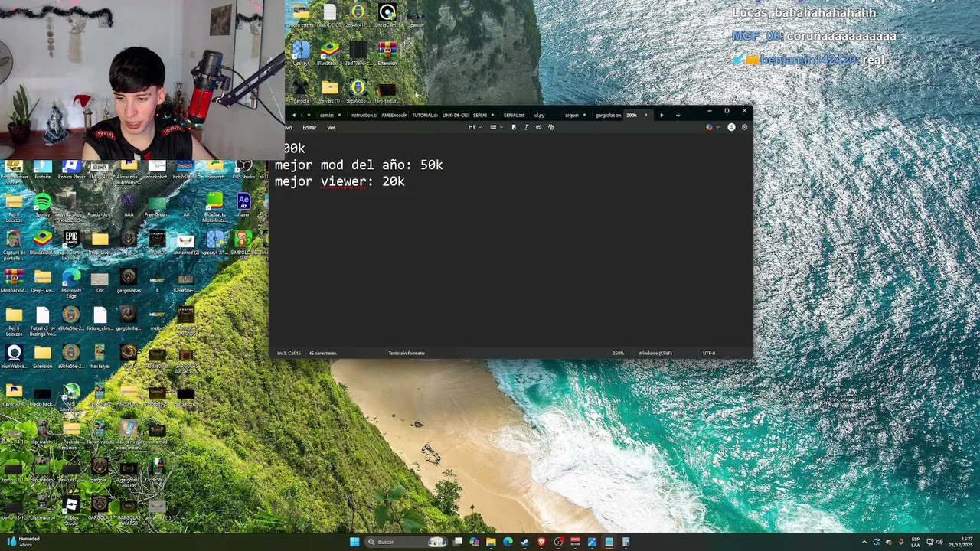The width and height of the screenshot is (980, 551).
Task: Open the upscayl desktop icon
Action: click(215, 243)
